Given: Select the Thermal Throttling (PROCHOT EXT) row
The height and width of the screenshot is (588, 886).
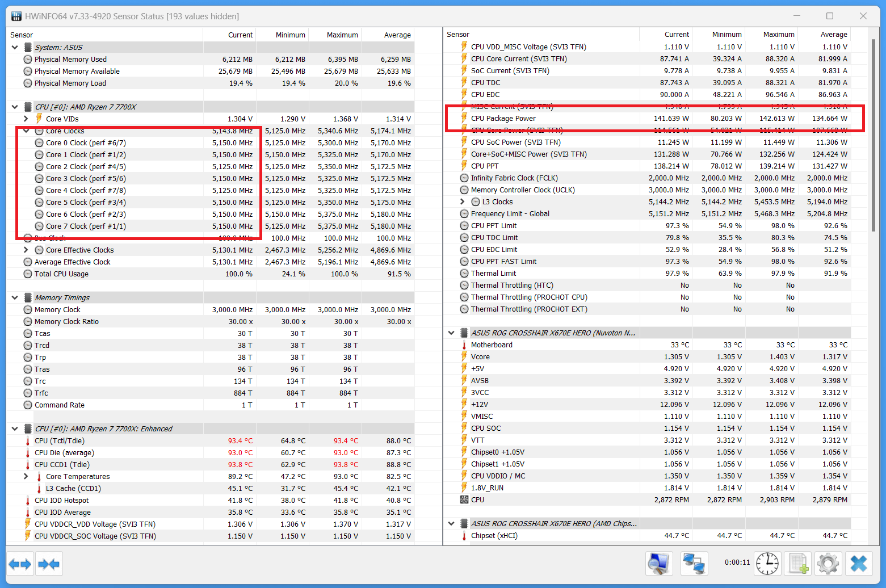Looking at the screenshot, I should (647, 309).
